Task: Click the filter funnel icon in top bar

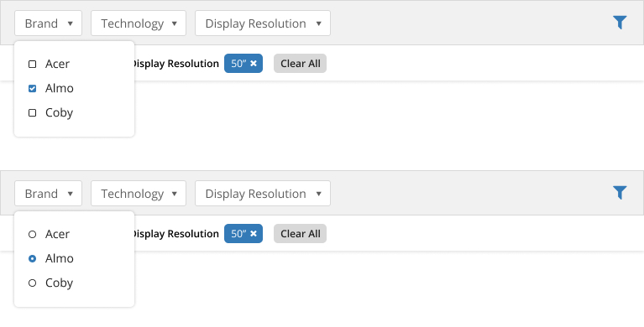Action: [x=620, y=23]
